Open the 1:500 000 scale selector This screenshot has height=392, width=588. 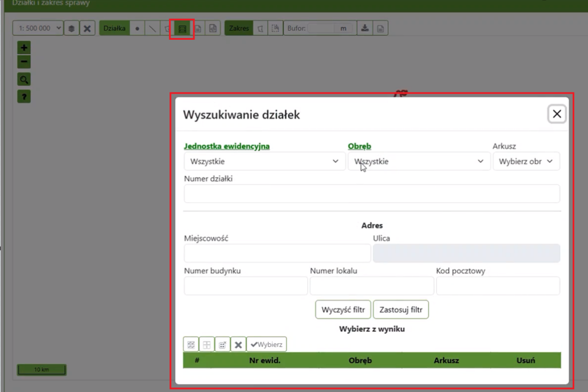pyautogui.click(x=38, y=28)
